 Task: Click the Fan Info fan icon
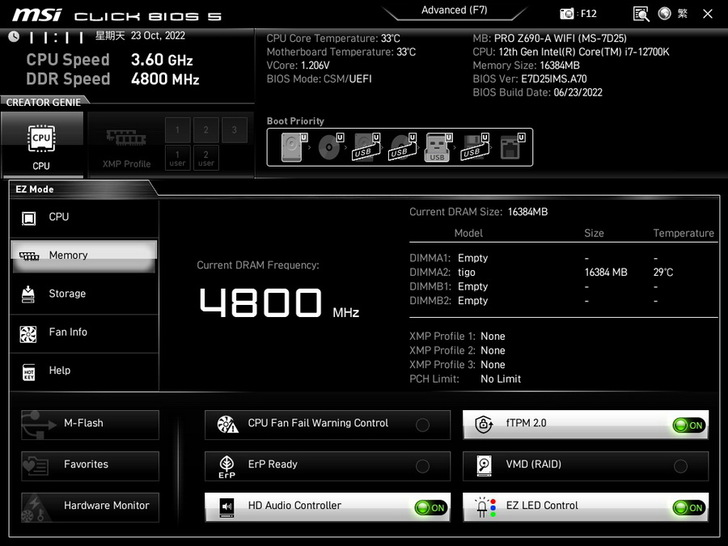click(x=28, y=334)
